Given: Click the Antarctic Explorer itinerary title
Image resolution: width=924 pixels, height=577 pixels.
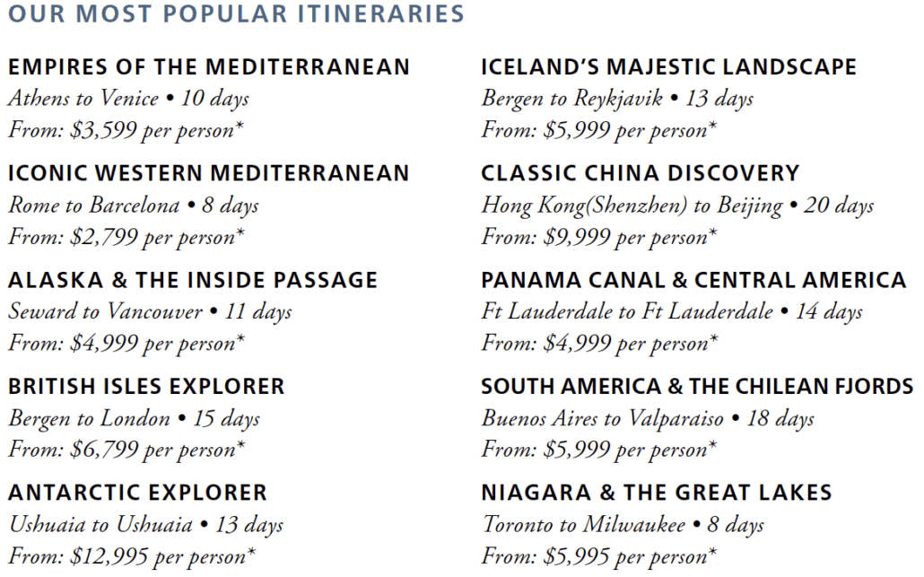Looking at the screenshot, I should pyautogui.click(x=138, y=493).
